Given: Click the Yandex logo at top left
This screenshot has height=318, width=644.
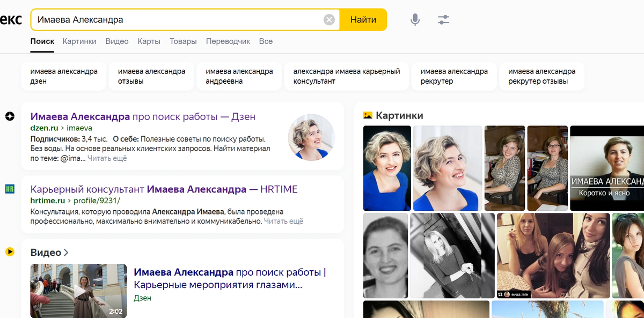Looking at the screenshot, I should (11, 19).
